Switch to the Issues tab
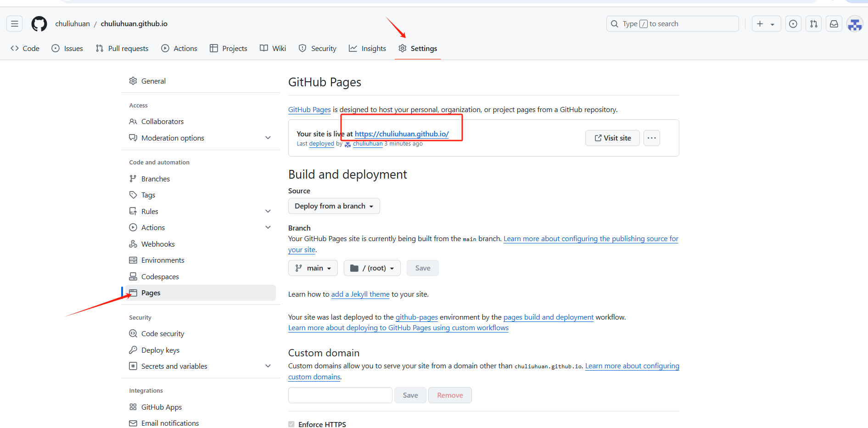Screen dimensions: 868x428 point(67,48)
